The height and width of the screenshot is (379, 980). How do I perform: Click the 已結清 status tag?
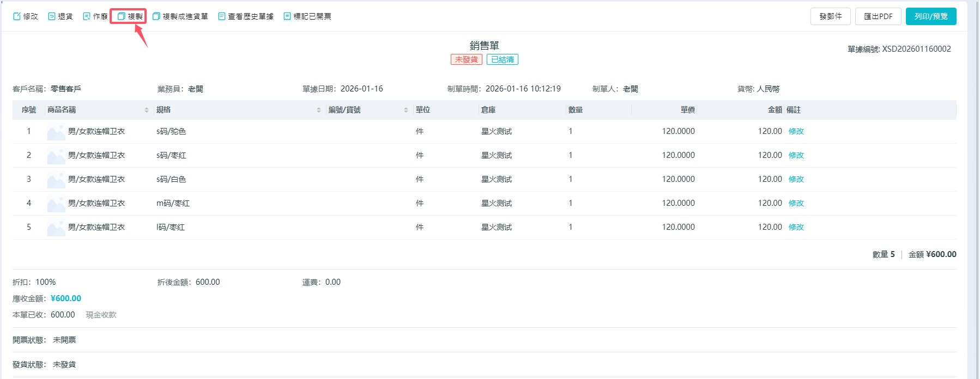pyautogui.click(x=502, y=59)
